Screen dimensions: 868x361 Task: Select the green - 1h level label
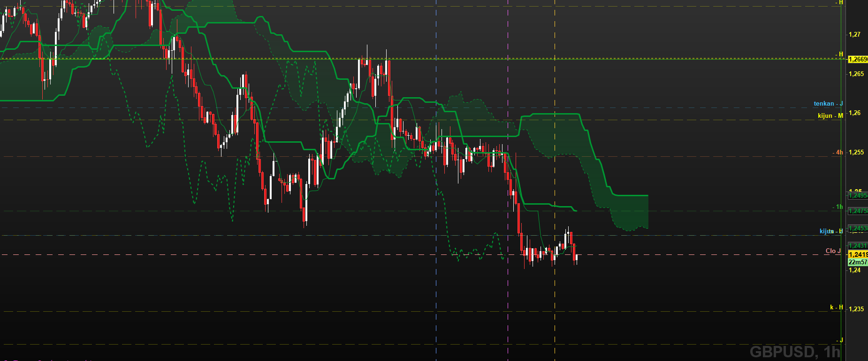(x=838, y=207)
